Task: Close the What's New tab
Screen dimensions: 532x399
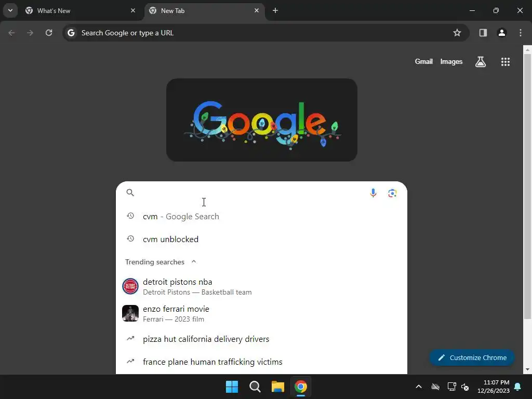Action: coord(133,10)
